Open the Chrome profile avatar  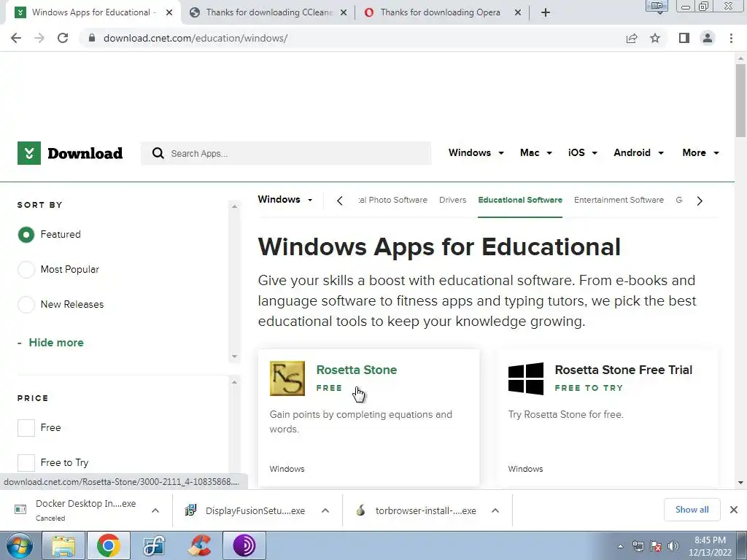pos(708,38)
